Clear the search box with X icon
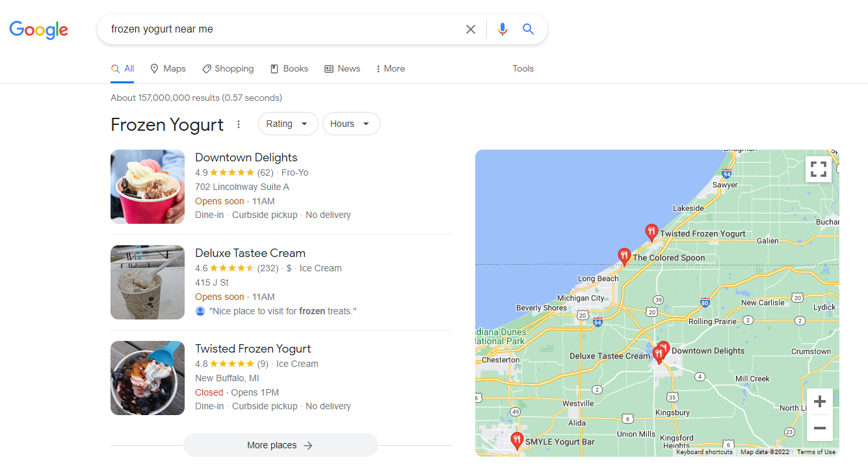 pyautogui.click(x=471, y=29)
